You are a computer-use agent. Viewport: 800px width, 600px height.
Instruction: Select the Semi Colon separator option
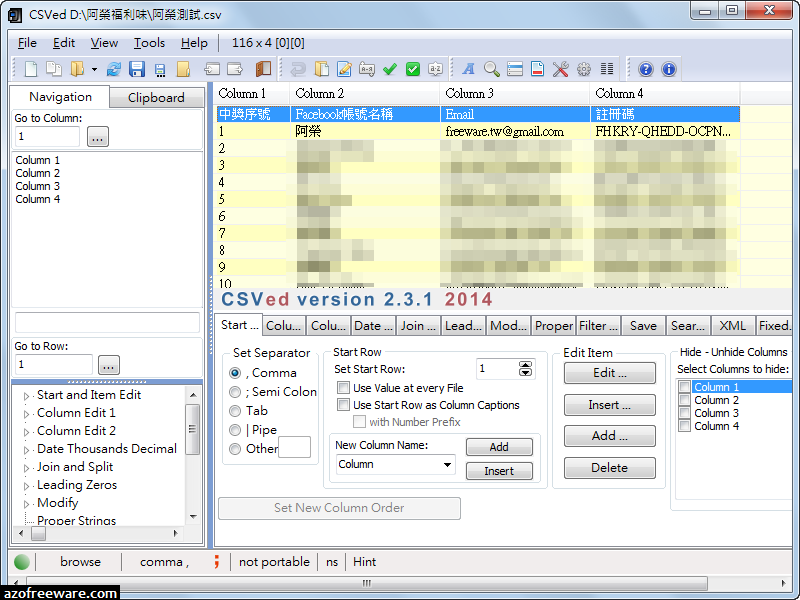(x=235, y=392)
